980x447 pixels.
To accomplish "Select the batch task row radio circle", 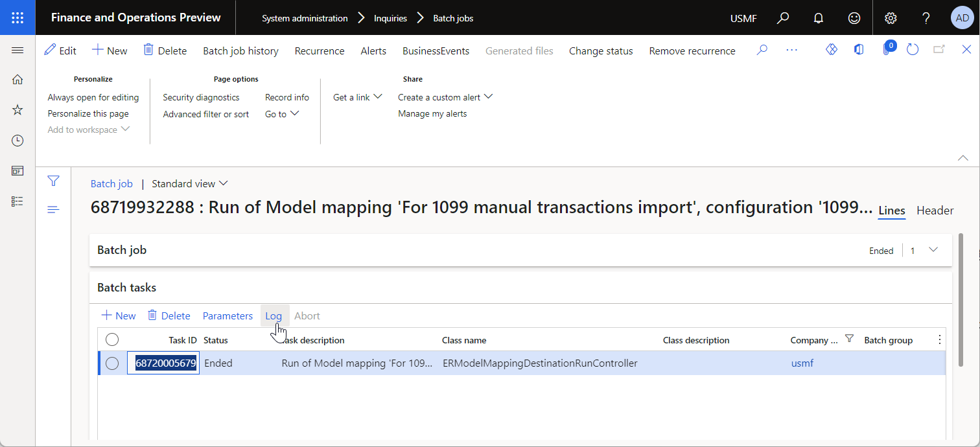I will point(111,363).
